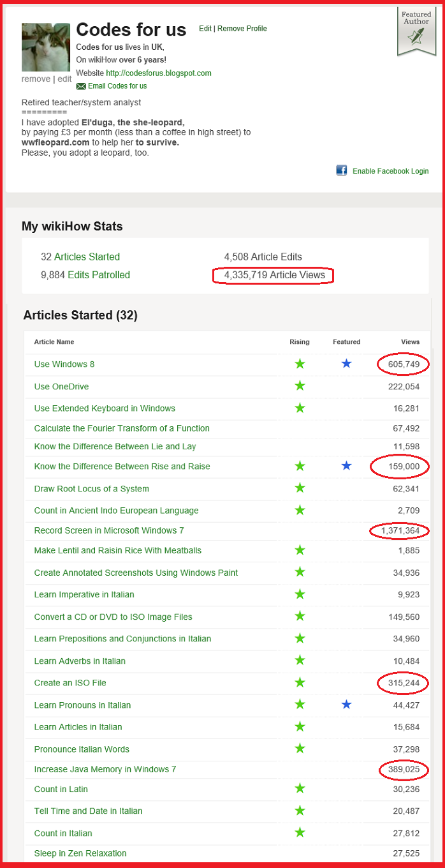Open Calculate the Fourier Transform of a Function
The height and width of the screenshot is (868, 445).
pyautogui.click(x=122, y=428)
